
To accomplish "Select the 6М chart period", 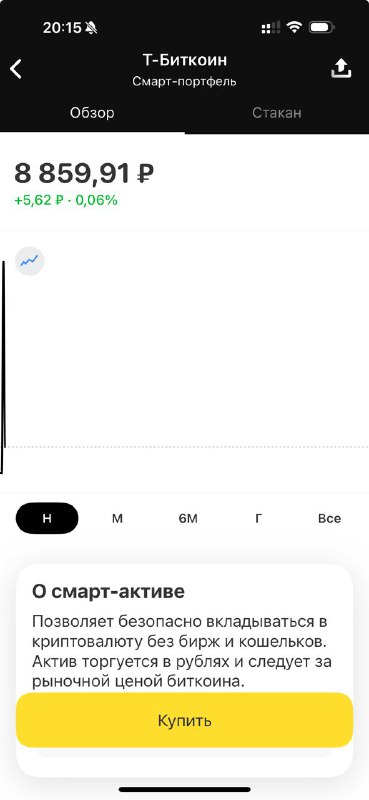I will click(x=188, y=518).
